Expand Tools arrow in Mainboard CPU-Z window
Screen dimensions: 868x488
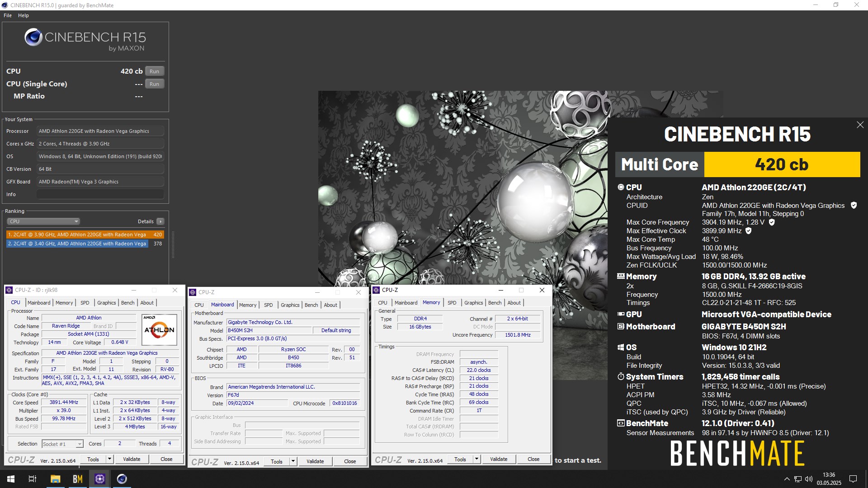click(x=292, y=461)
